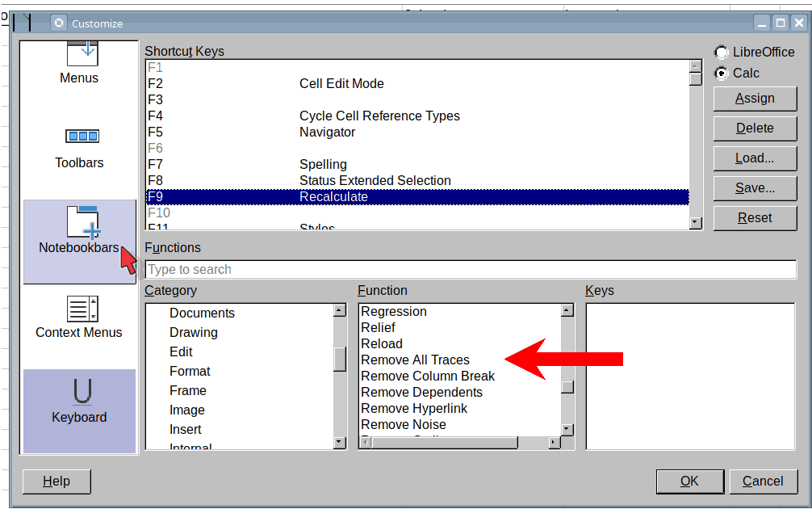Screen dimensions: 812x509
Task: Click the Functions search field
Action: click(x=470, y=270)
